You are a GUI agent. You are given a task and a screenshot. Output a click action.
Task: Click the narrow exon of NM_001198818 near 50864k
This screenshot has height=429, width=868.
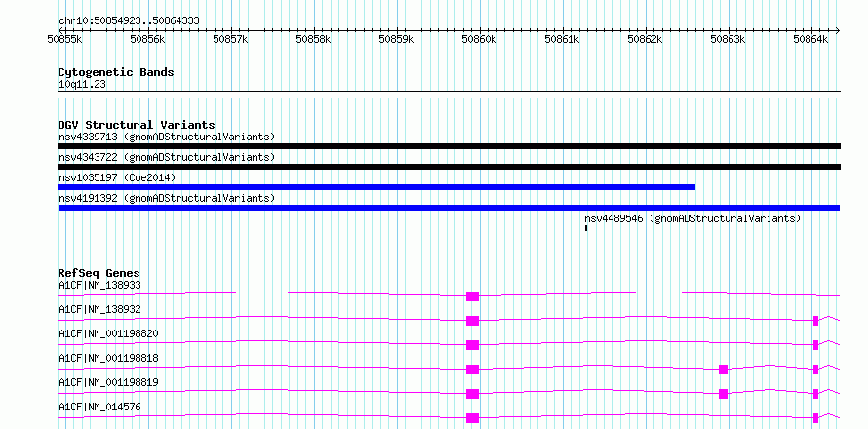[x=816, y=370]
